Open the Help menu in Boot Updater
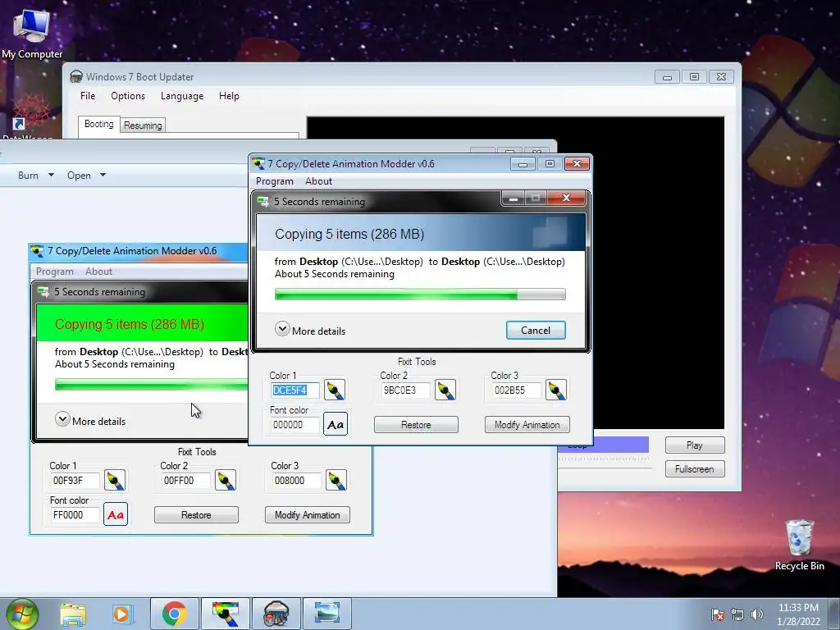Viewport: 840px width, 630px height. click(x=229, y=96)
